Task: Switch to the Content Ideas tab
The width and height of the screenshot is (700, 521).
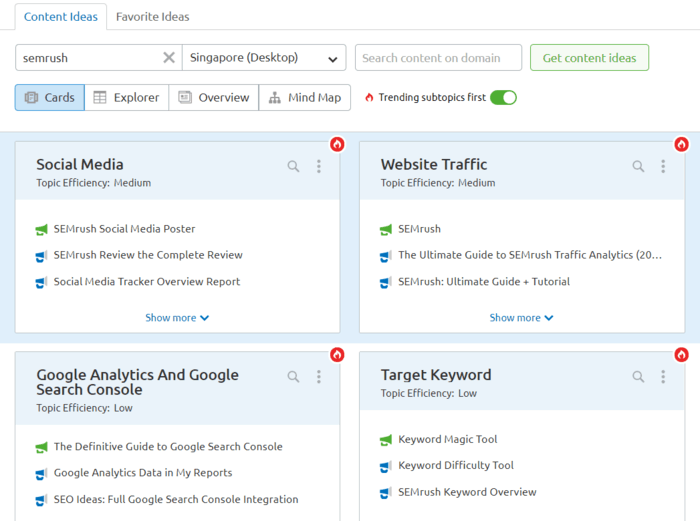Action: (61, 17)
